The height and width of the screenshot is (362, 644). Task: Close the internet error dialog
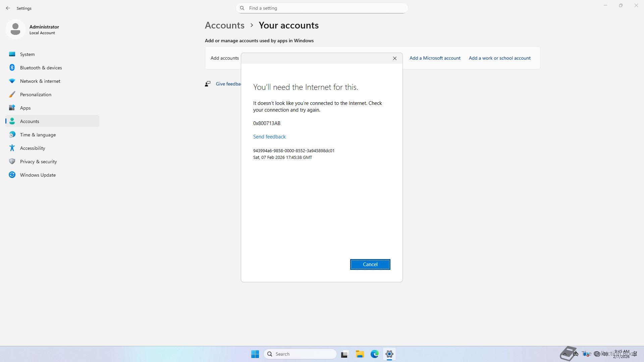[394, 58]
